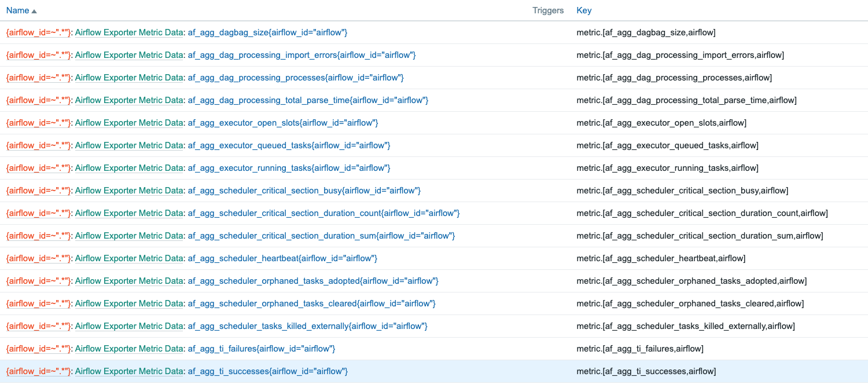868x384 pixels.
Task: Click key text metric.[af_agg_dag_processing_import_errors,airflow]
Action: click(680, 55)
